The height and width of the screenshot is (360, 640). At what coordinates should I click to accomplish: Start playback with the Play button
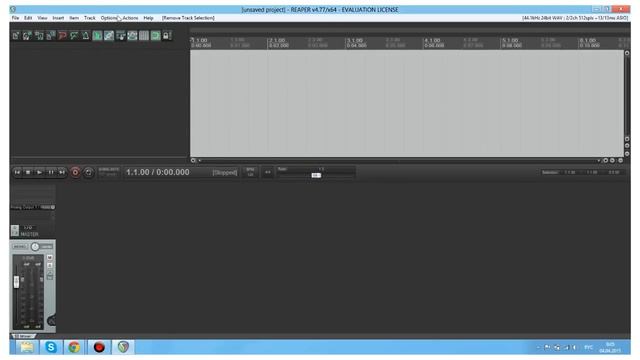(39, 172)
